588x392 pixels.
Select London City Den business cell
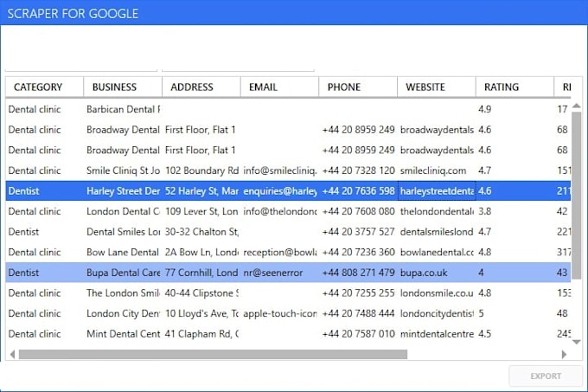coord(123,313)
